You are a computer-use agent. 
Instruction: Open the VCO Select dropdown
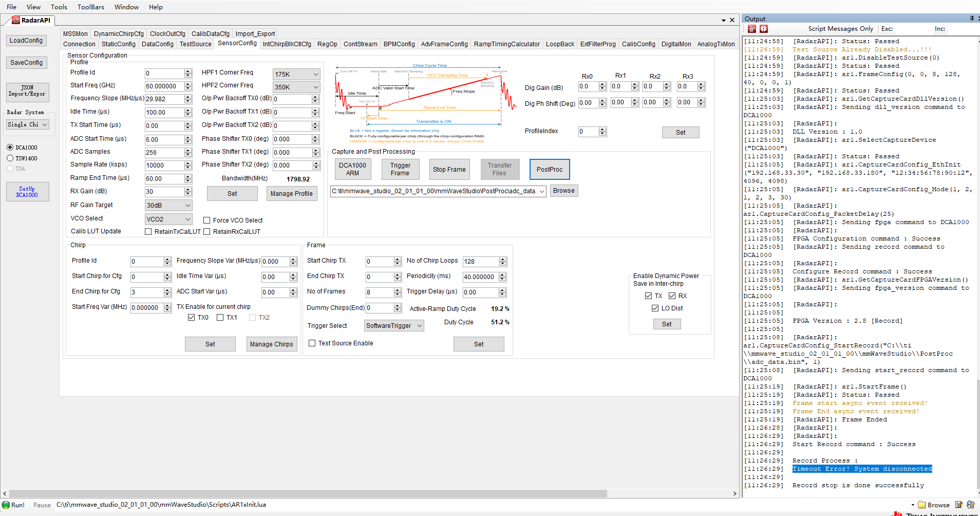point(168,219)
